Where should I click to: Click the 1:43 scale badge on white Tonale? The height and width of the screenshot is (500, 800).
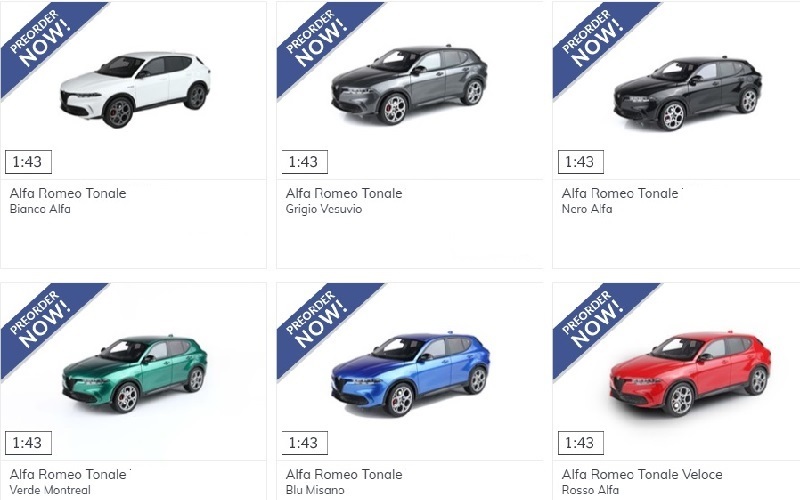pos(28,162)
